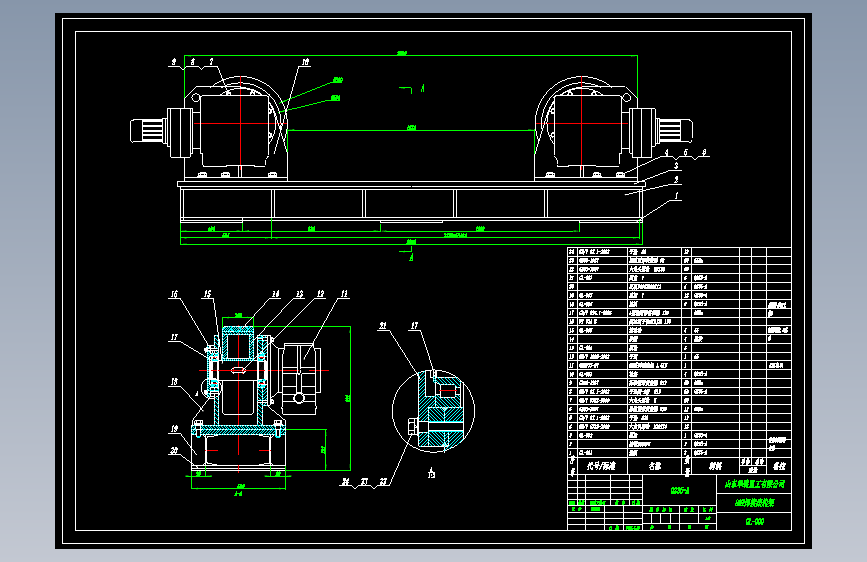Select balloon 17 beside balloon 21

tap(415, 326)
